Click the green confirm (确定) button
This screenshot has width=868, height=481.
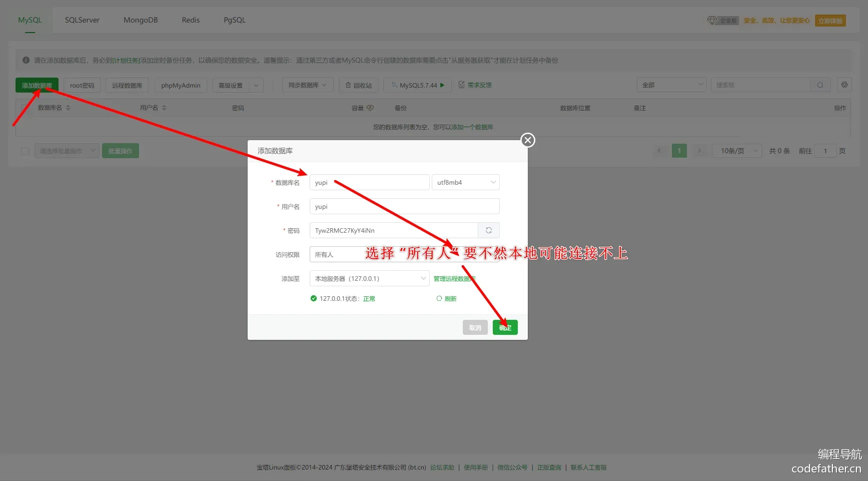pyautogui.click(x=505, y=328)
